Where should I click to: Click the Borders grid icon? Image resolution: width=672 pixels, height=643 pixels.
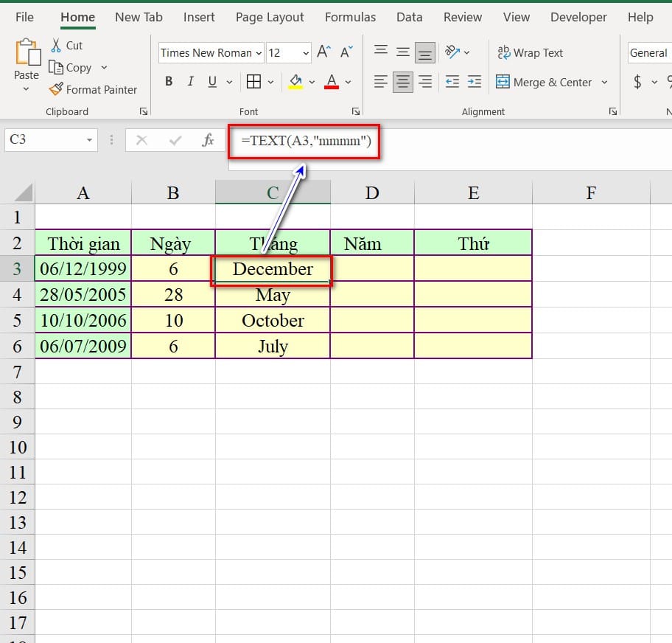[x=253, y=82]
